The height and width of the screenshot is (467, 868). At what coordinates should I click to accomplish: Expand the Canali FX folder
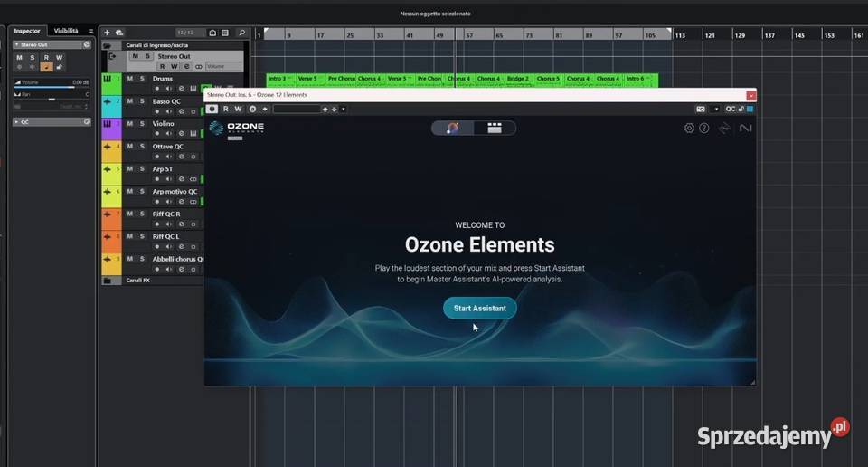(108, 281)
